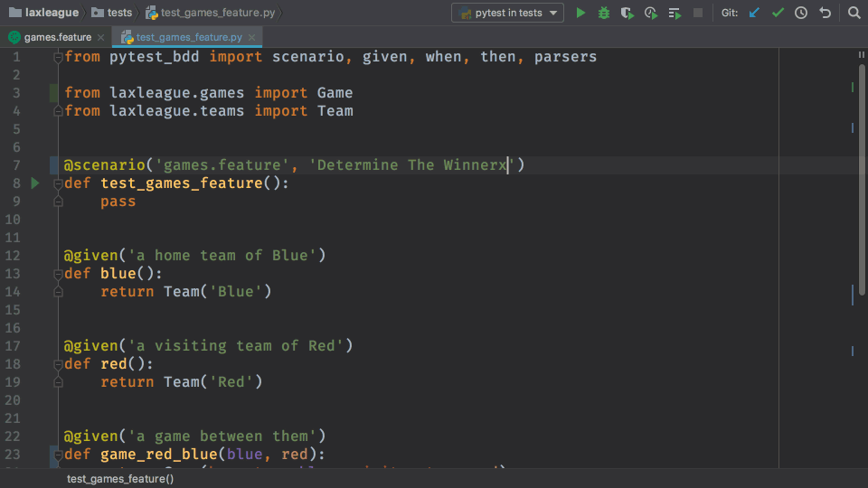Click Team('Red') return value on line 19
Screen dimensions: 868x488
(213, 382)
